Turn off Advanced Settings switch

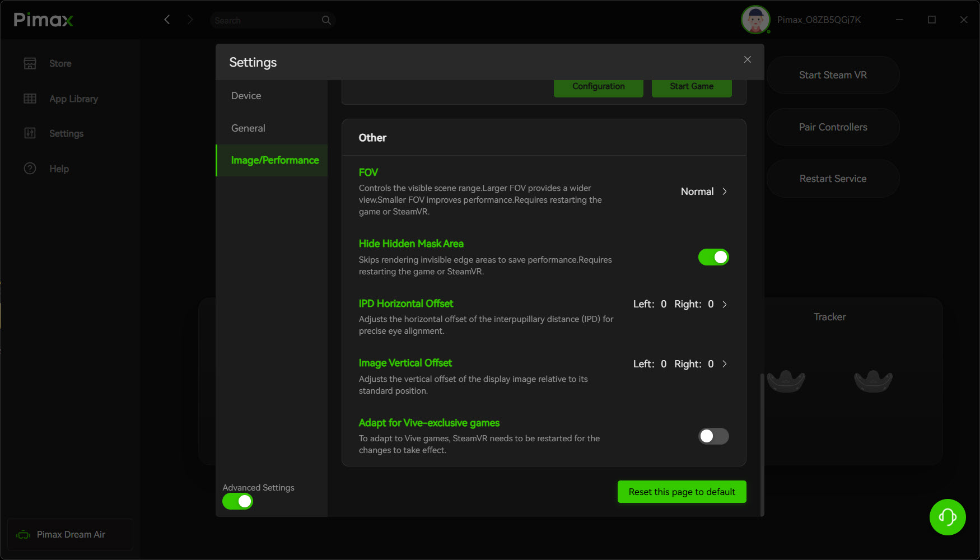click(238, 501)
